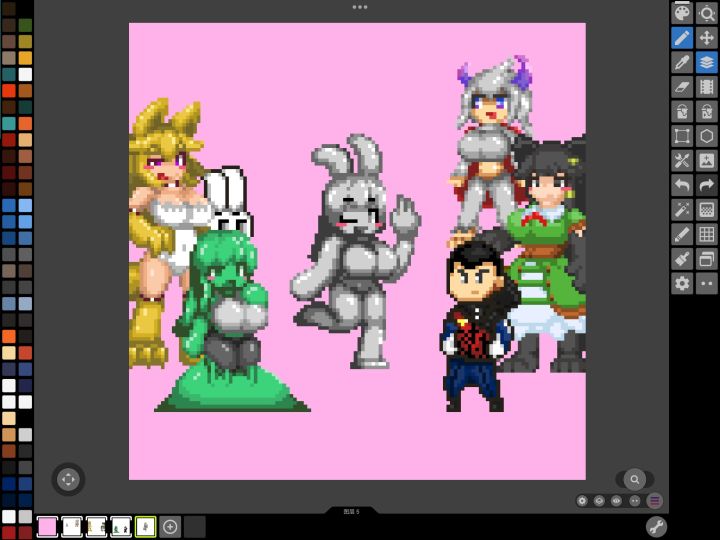Open layer settings gear in bottom bar
The image size is (720, 540).
582,501
